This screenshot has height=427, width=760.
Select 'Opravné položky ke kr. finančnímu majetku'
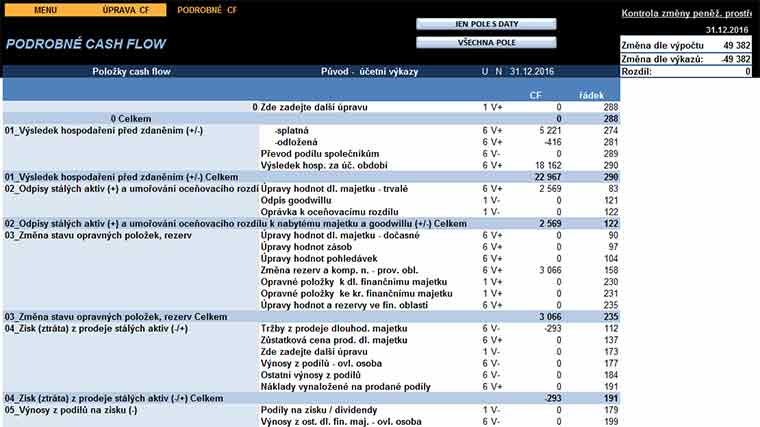click(356, 293)
